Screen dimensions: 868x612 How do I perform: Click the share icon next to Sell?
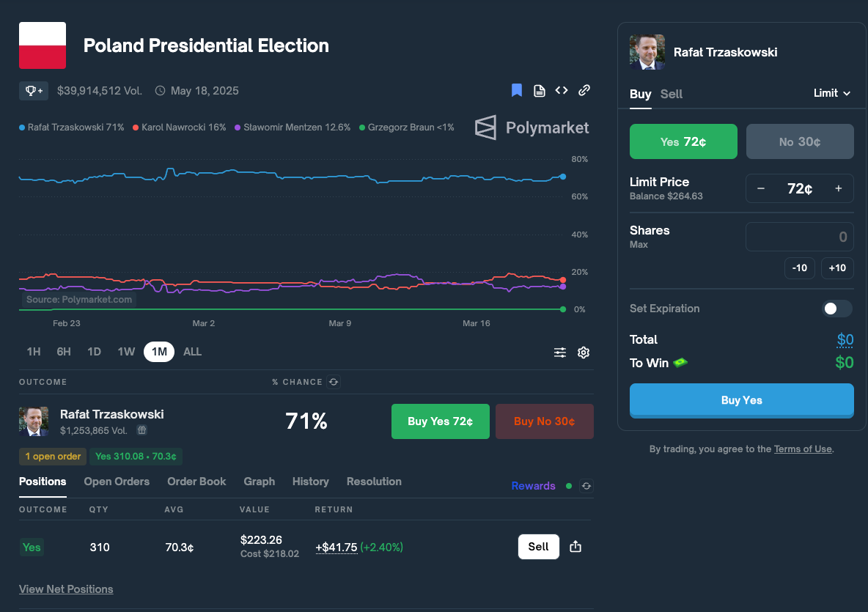(x=575, y=547)
